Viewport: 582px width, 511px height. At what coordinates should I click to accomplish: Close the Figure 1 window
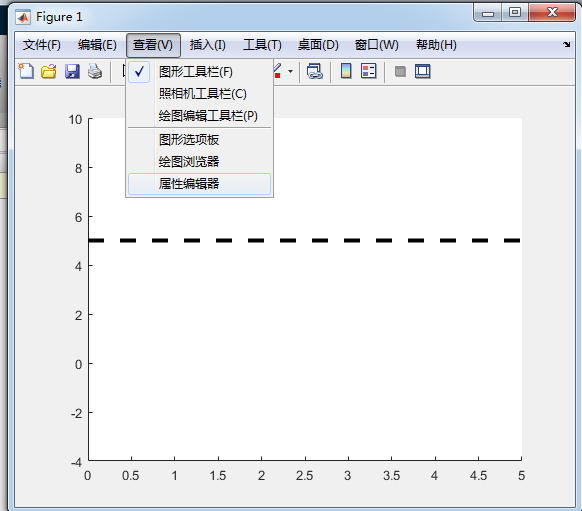[x=552, y=13]
